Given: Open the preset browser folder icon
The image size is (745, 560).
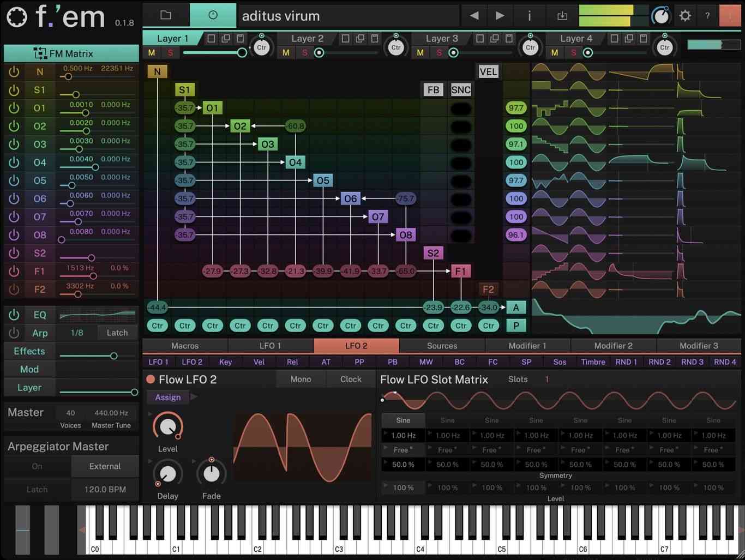Looking at the screenshot, I should click(x=166, y=15).
